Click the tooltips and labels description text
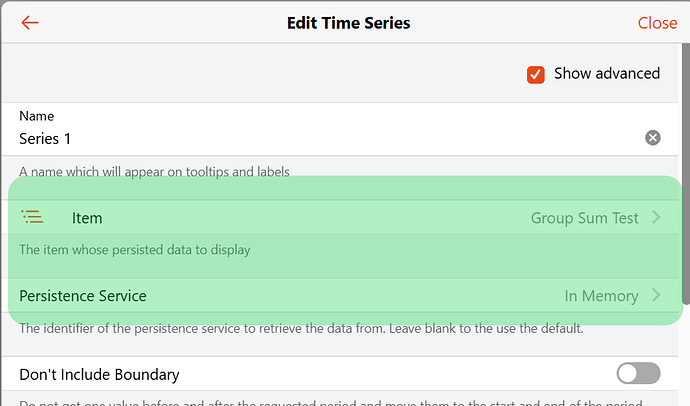Image resolution: width=690 pixels, height=406 pixels. point(154,171)
